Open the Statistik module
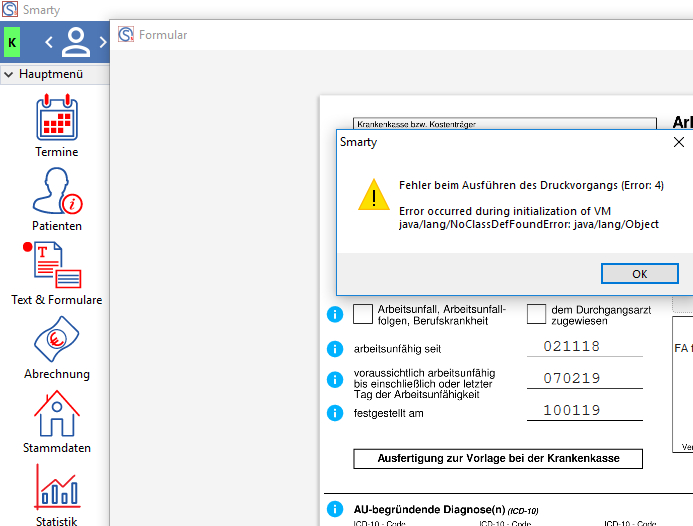The image size is (693, 526). pyautogui.click(x=57, y=495)
